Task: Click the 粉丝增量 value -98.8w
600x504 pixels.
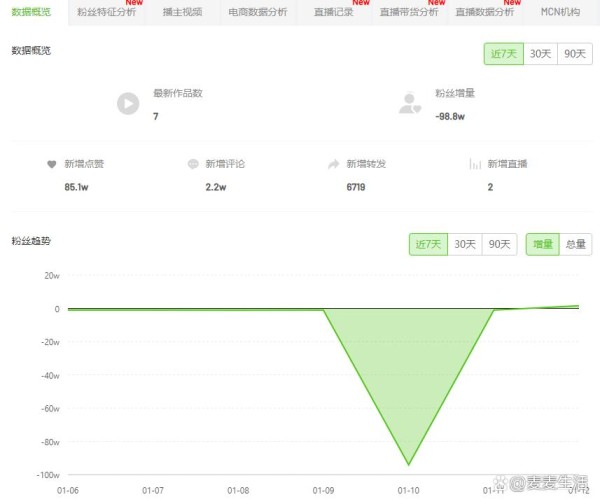Action: click(450, 116)
